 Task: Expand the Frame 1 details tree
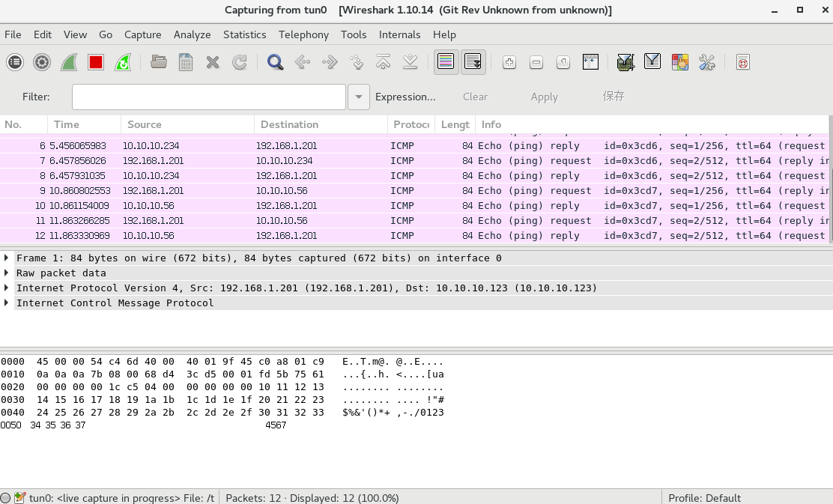[x=7, y=258]
